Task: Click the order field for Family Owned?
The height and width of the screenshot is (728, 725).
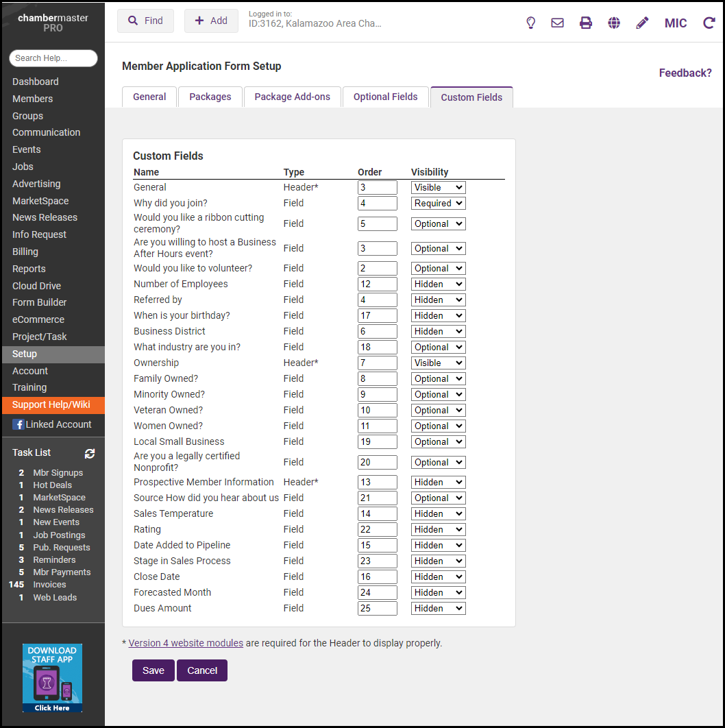Action: [377, 379]
